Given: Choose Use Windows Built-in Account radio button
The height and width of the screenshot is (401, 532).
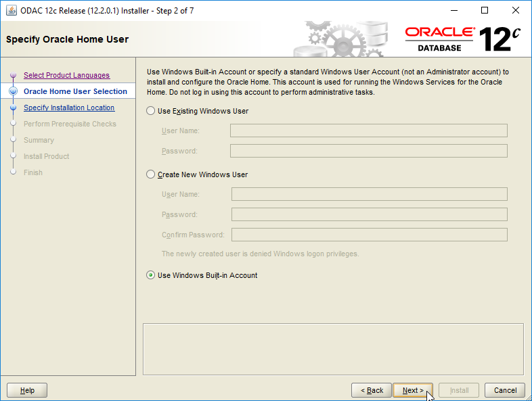Looking at the screenshot, I should (151, 275).
